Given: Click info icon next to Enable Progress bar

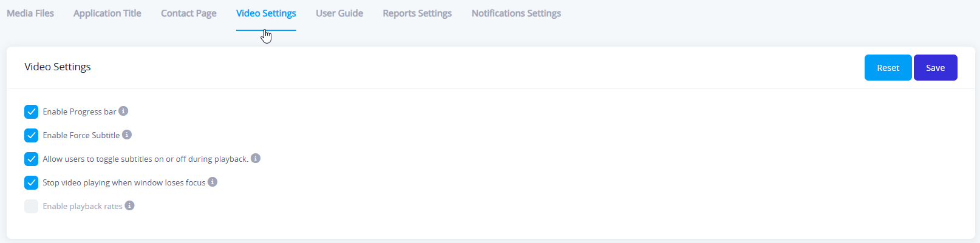Looking at the screenshot, I should click(123, 111).
